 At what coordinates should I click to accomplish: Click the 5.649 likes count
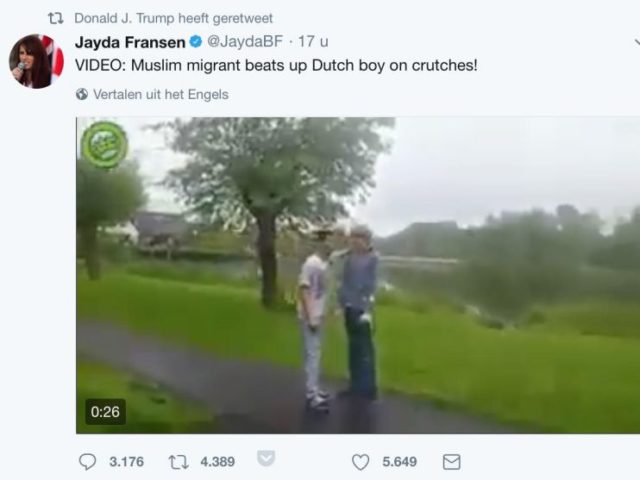point(400,462)
